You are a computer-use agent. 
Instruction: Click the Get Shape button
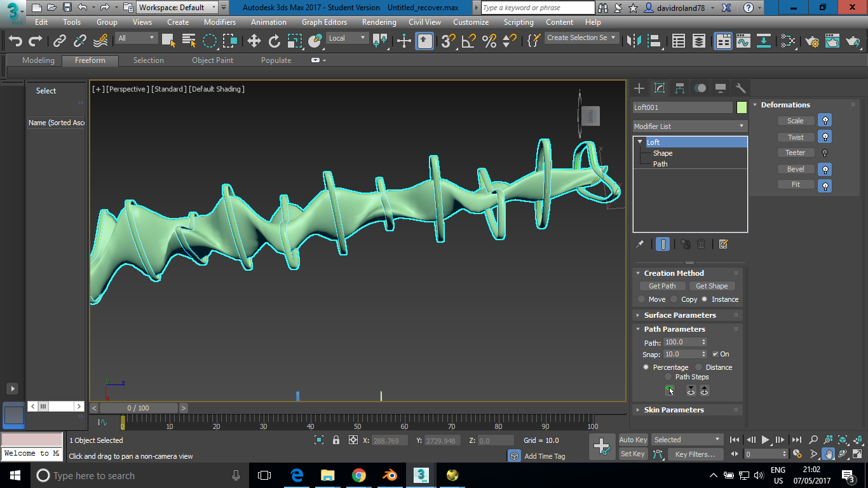[711, 286]
